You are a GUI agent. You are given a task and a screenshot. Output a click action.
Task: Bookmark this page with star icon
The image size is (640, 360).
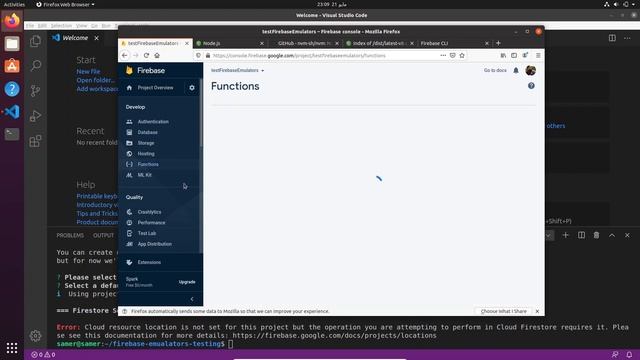(x=462, y=56)
